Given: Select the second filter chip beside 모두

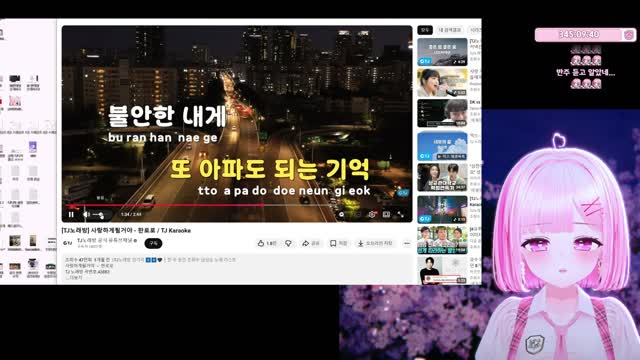Looking at the screenshot, I should [x=450, y=30].
